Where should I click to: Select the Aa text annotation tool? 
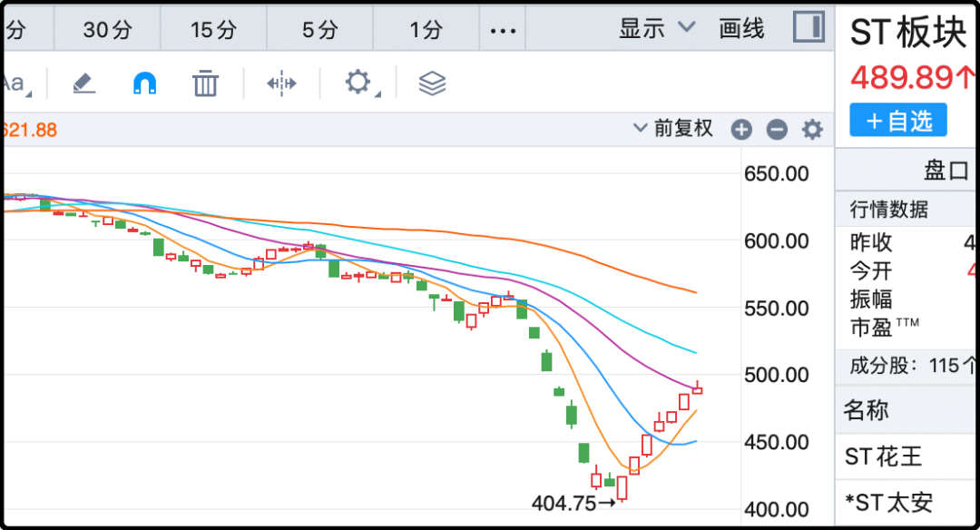click(x=15, y=83)
